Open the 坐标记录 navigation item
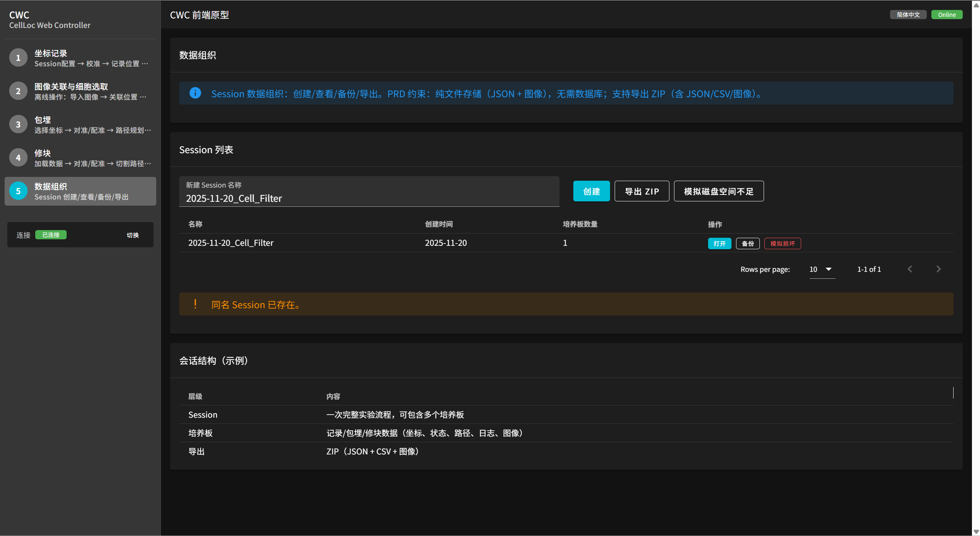The height and width of the screenshot is (536, 980). [80, 58]
